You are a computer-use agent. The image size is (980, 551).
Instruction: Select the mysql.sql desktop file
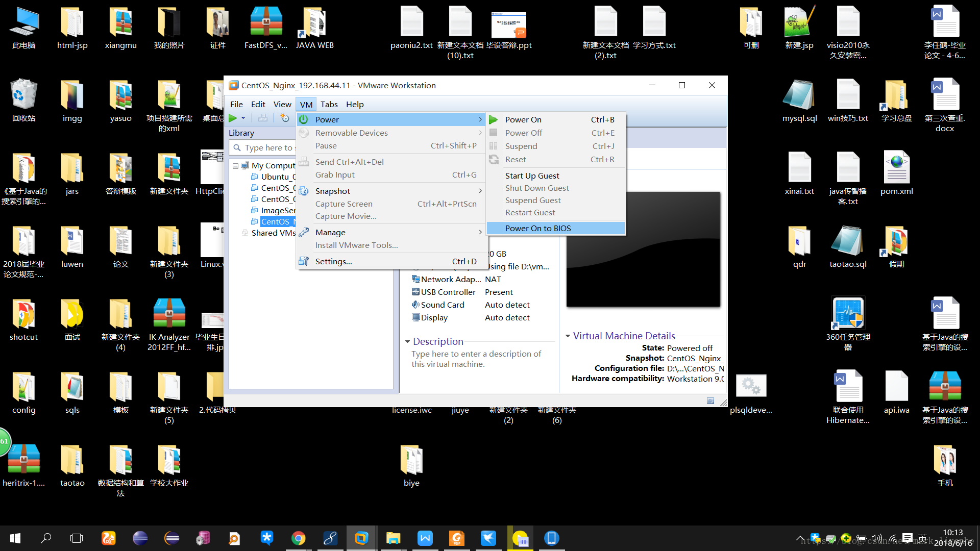(799, 101)
